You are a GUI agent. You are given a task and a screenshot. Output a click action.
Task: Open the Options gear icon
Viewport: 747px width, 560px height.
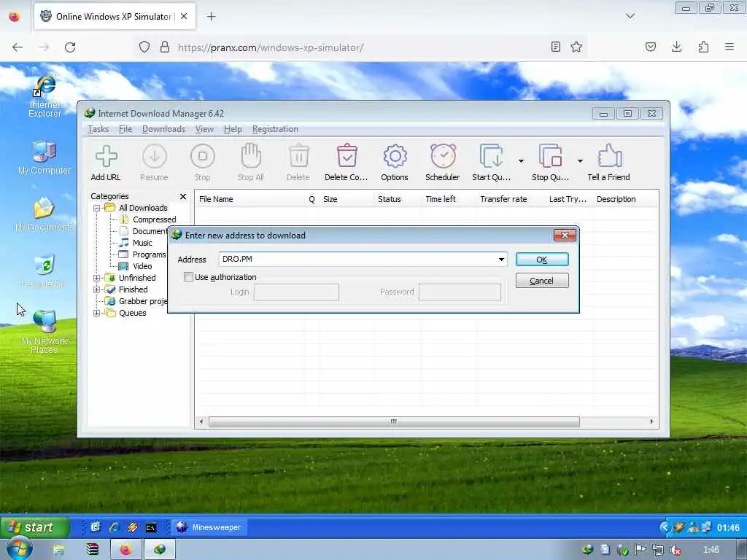[x=395, y=156]
